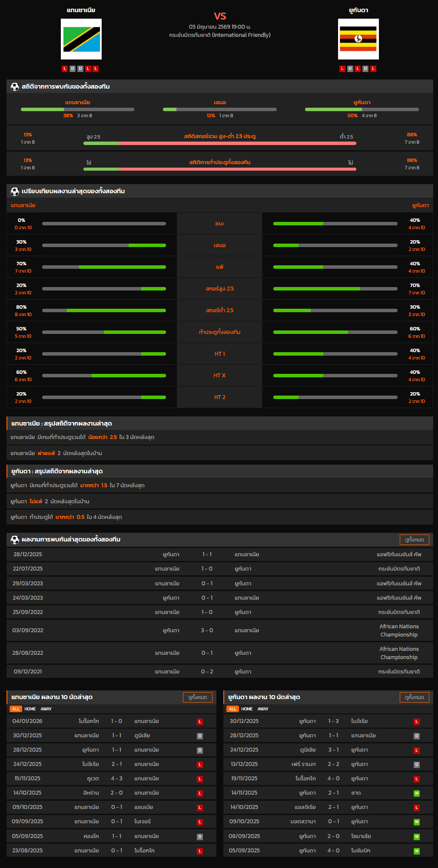Select ALL filter in Tanzania last 10 matches
This screenshot has height=868, width=438.
[x=16, y=709]
